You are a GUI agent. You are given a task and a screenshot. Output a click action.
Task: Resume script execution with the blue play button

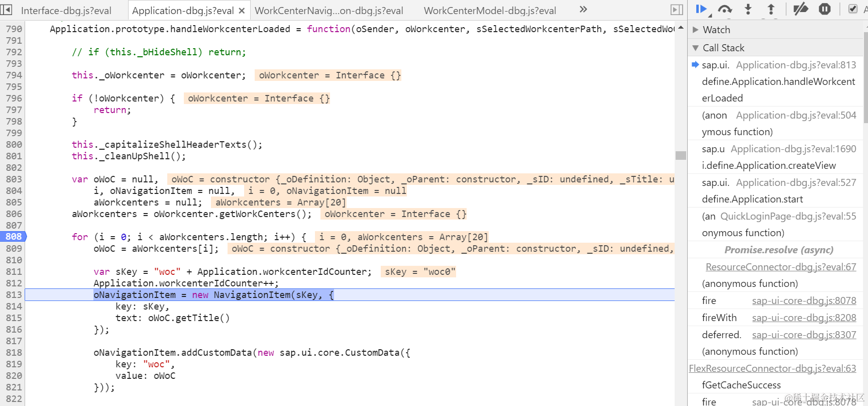701,9
